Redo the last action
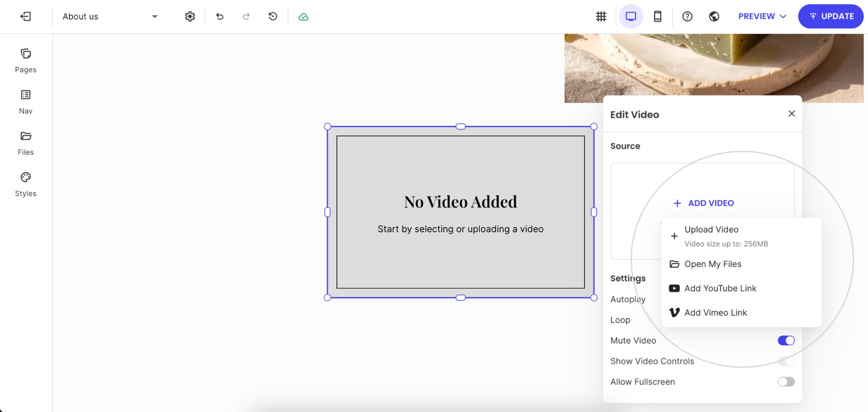Image resolution: width=868 pixels, height=412 pixels. coord(246,16)
